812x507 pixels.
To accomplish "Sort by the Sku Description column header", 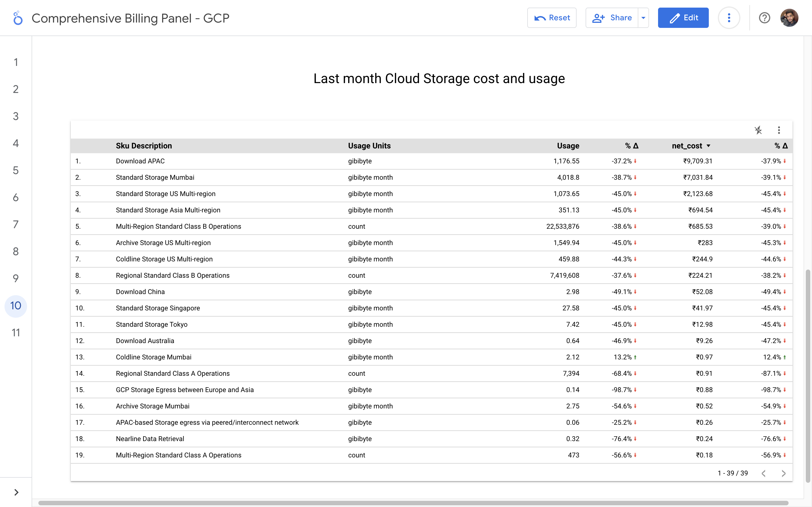I will [x=144, y=146].
